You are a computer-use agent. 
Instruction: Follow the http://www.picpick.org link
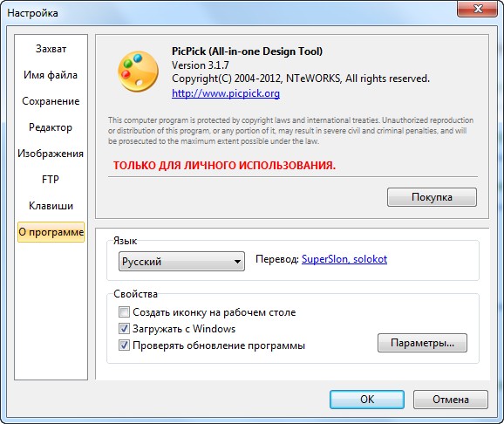tap(226, 93)
